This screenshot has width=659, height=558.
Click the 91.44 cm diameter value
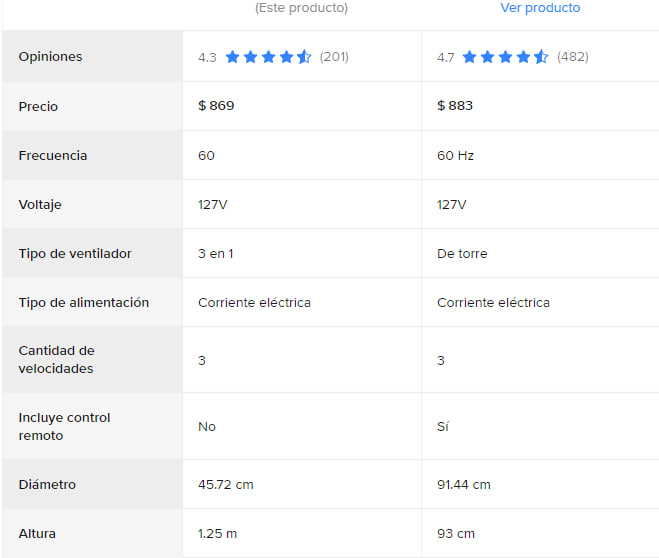click(464, 484)
